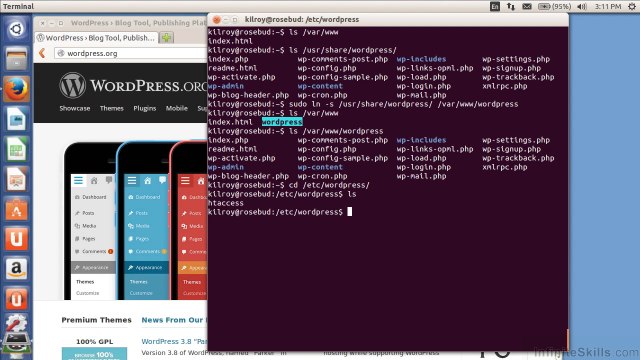Close the Firefox browser window
640x360 pixels.
coord(42,23)
